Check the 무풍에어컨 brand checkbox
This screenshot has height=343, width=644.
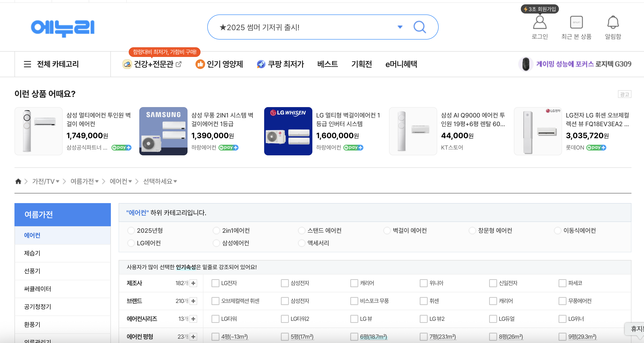562,301
